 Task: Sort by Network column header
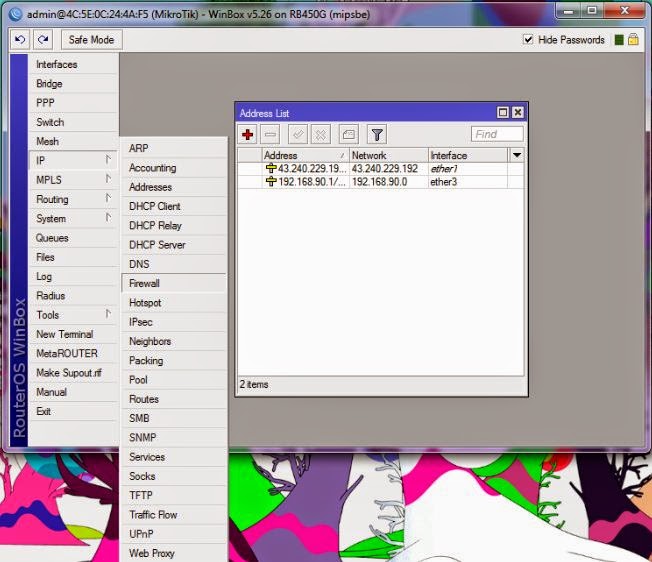point(389,155)
